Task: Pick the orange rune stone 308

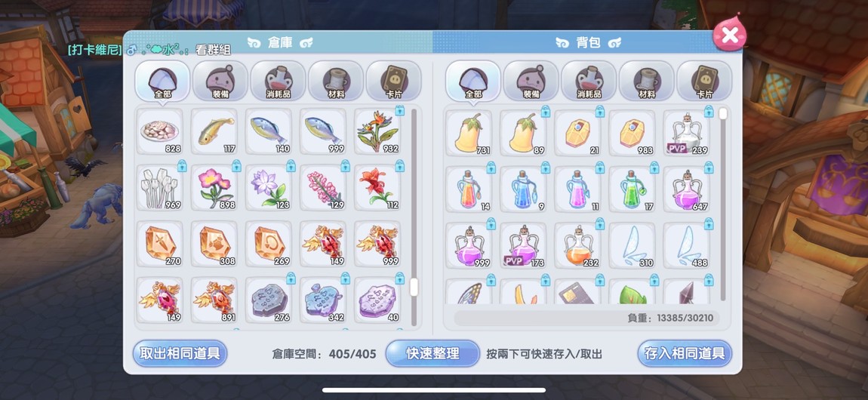Action: click(214, 244)
